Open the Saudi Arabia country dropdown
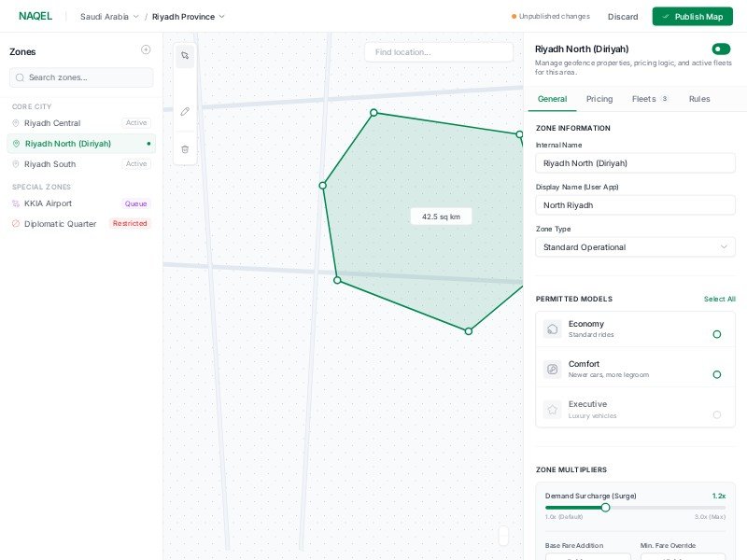747x560 pixels. tap(109, 17)
